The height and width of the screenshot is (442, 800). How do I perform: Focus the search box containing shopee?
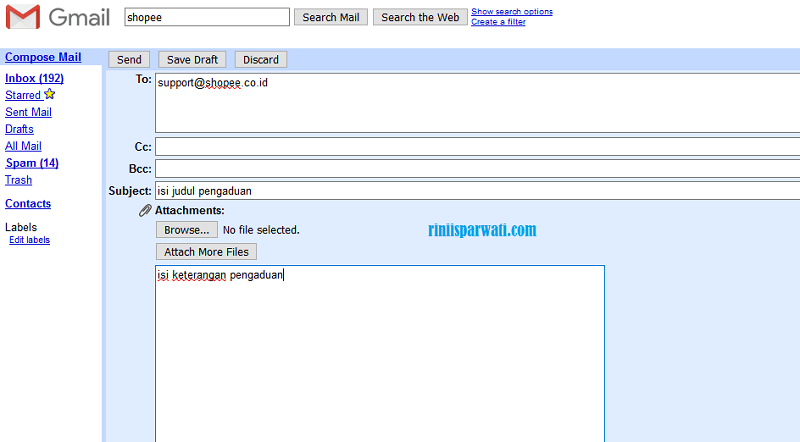207,17
